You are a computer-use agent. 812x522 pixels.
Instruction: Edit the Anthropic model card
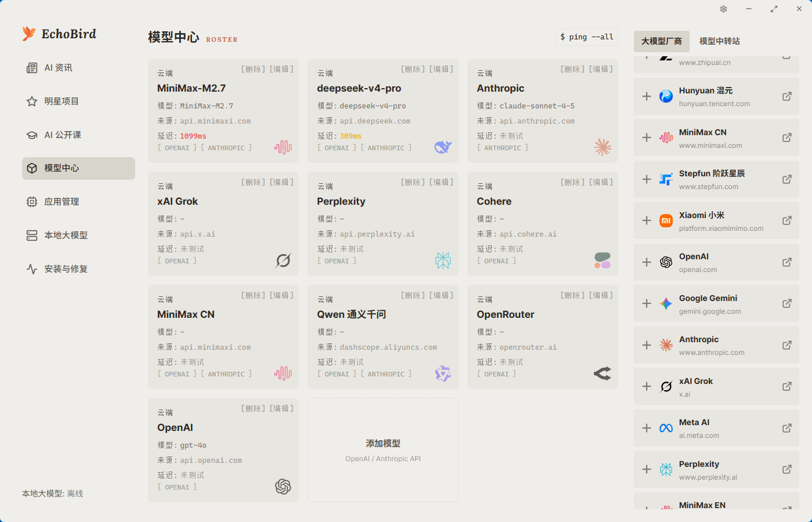(601, 69)
